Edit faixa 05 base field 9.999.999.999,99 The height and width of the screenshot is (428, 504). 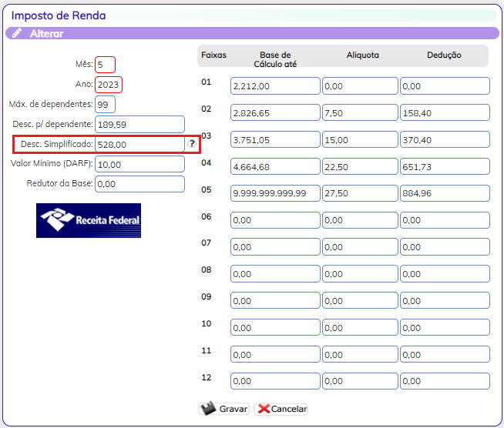point(274,193)
